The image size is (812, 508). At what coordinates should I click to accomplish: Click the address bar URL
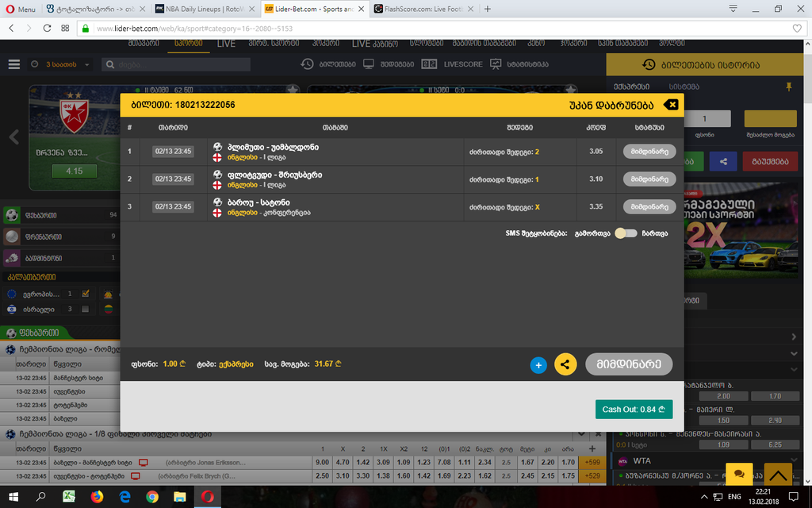pyautogui.click(x=195, y=29)
